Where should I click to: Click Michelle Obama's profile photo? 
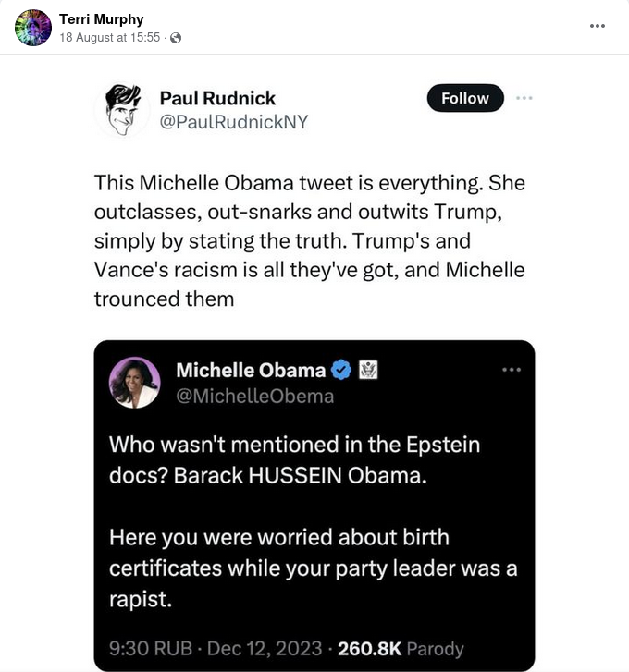point(134,382)
